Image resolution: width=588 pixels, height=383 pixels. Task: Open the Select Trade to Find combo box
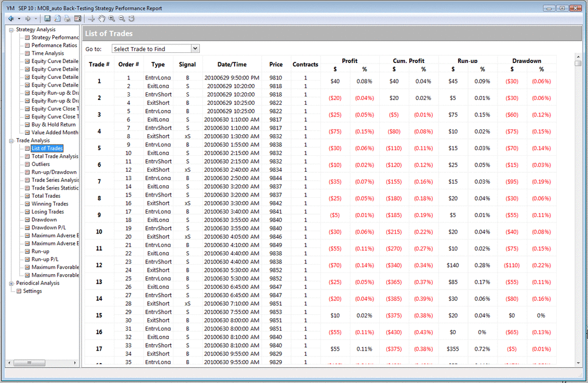(156, 49)
